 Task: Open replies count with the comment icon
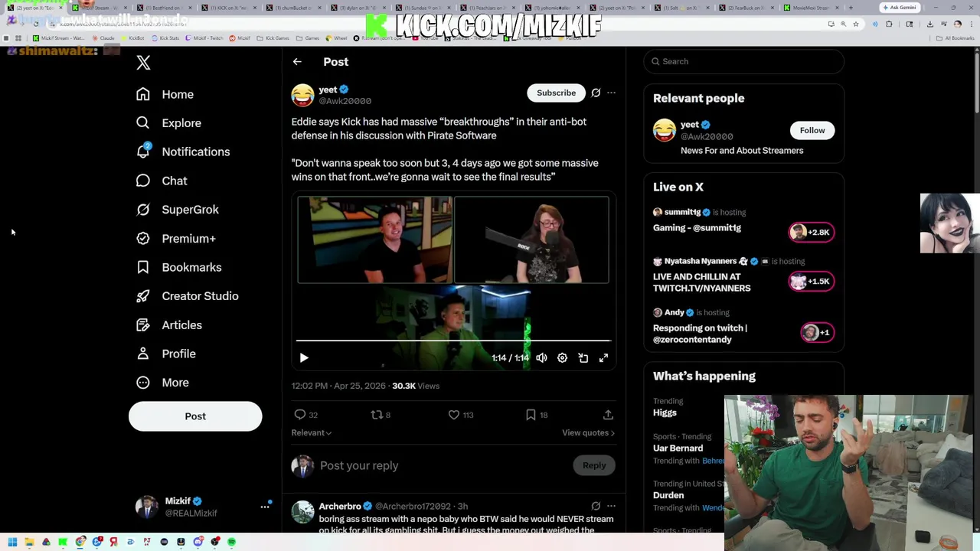(305, 415)
